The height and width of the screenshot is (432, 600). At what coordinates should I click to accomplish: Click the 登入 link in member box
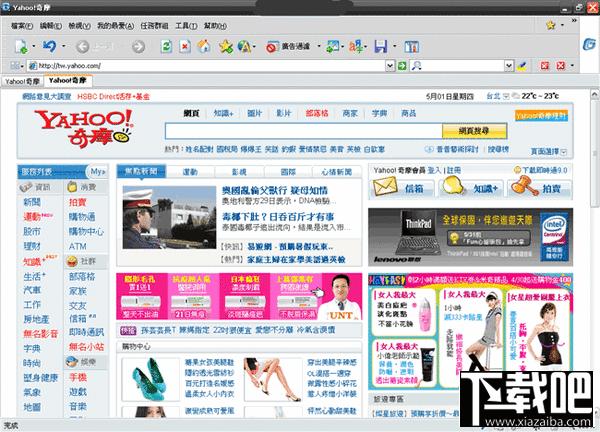point(434,170)
